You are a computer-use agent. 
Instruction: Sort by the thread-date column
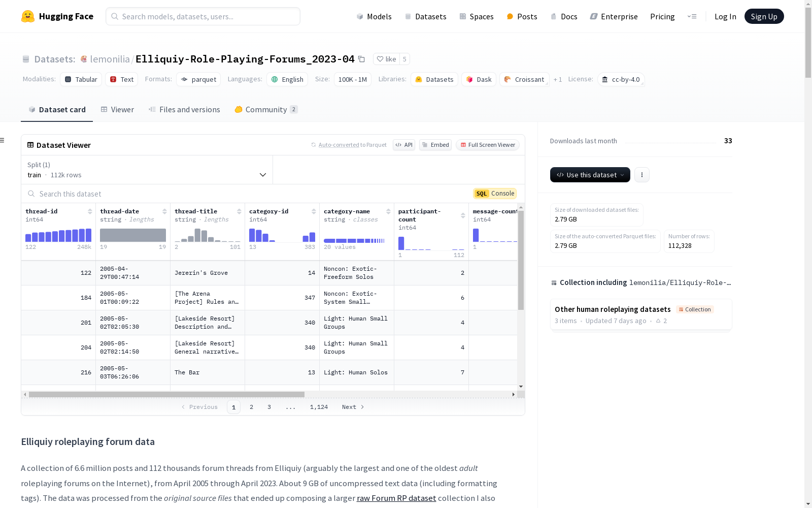[x=164, y=211]
